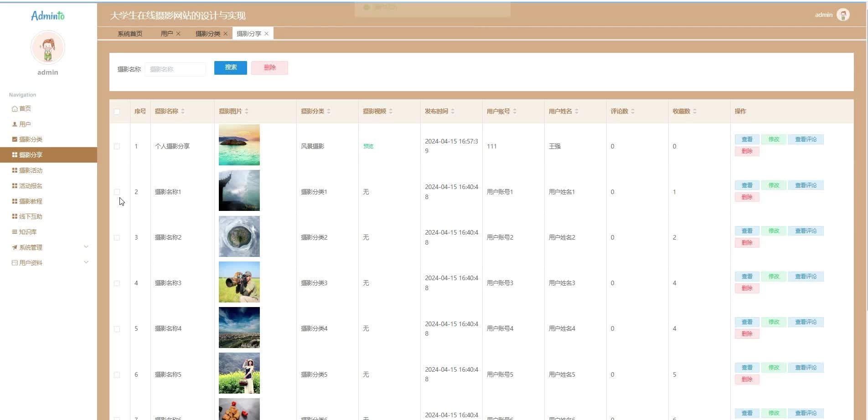This screenshot has height=420, width=868.
Task: Open 摄影分类 in sidebar navigation
Action: tap(48, 139)
